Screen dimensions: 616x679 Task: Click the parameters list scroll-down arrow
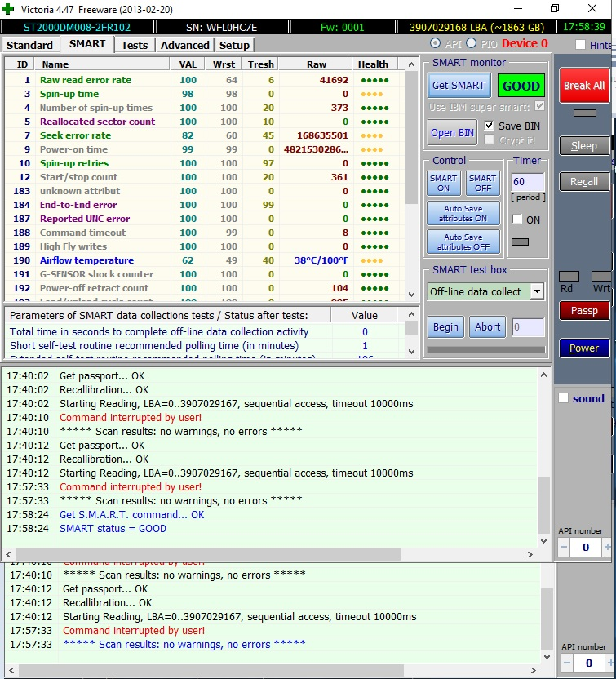412,351
